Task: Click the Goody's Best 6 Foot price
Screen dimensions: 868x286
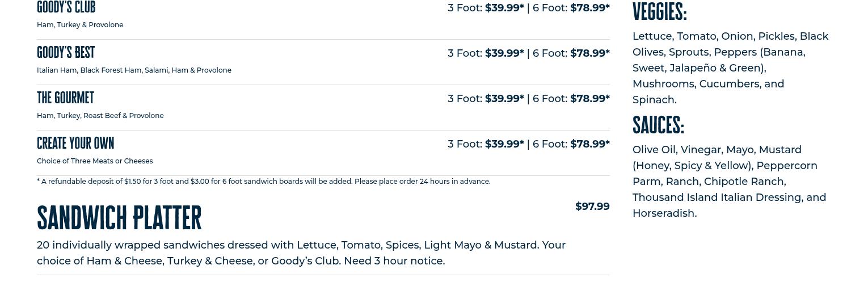Action: click(x=589, y=53)
